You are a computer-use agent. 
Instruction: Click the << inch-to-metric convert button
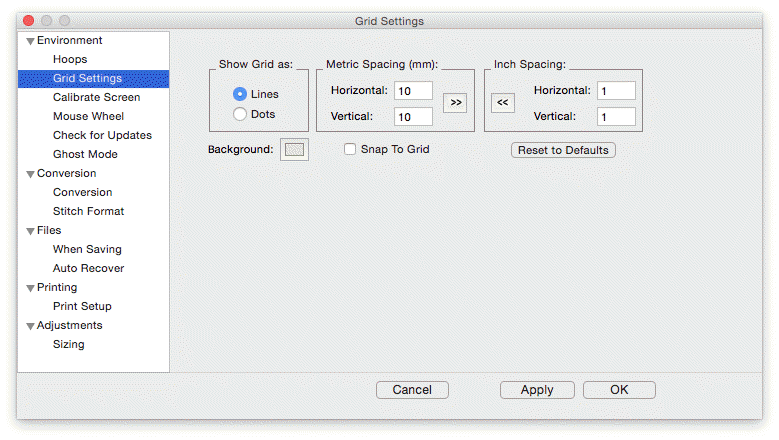pos(502,103)
